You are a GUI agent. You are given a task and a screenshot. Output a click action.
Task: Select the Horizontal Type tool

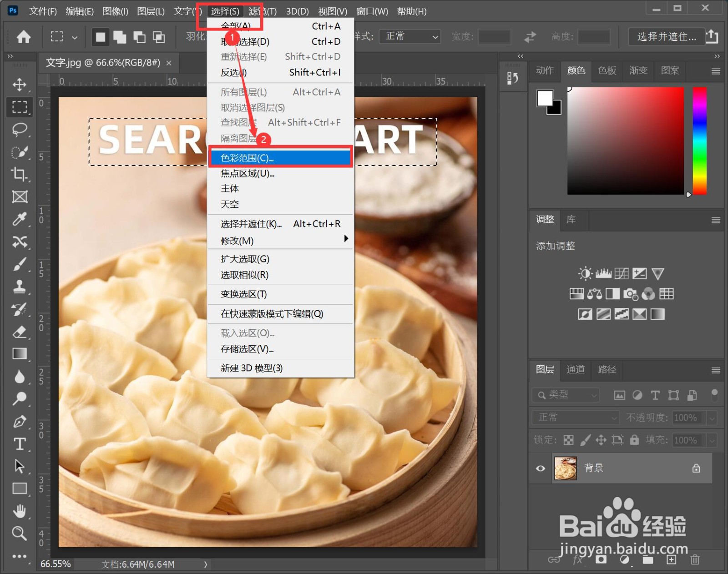[x=19, y=444]
